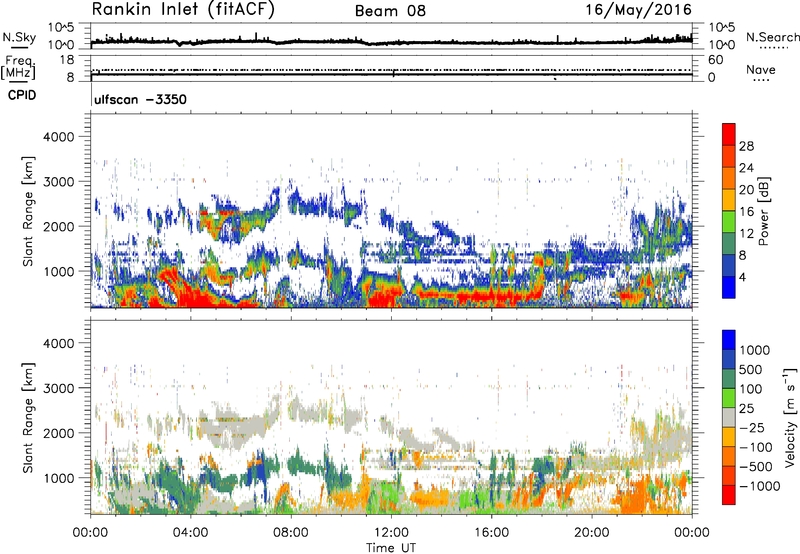800x554 pixels.
Task: Click the '-25' label on velocity color bar
Action: 750,428
